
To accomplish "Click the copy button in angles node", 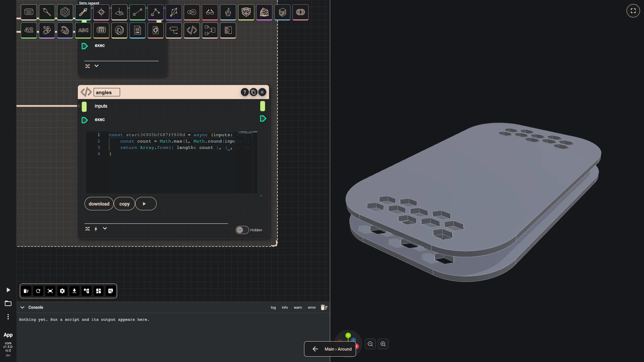I will point(124,204).
